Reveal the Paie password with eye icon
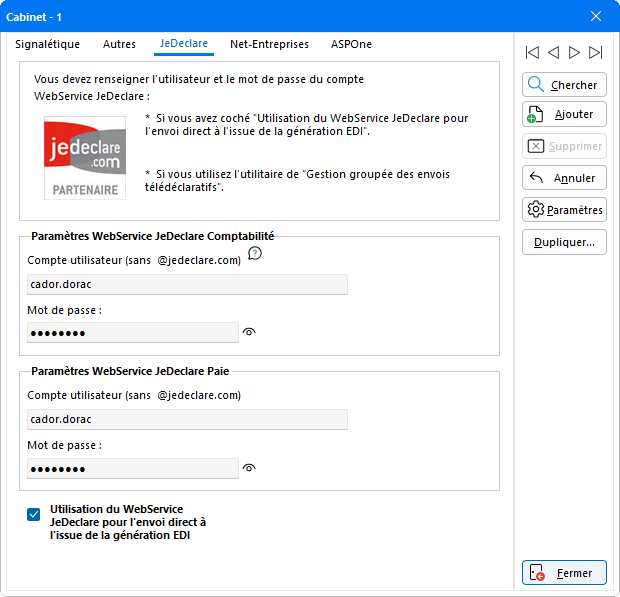620x597 pixels. coord(249,467)
